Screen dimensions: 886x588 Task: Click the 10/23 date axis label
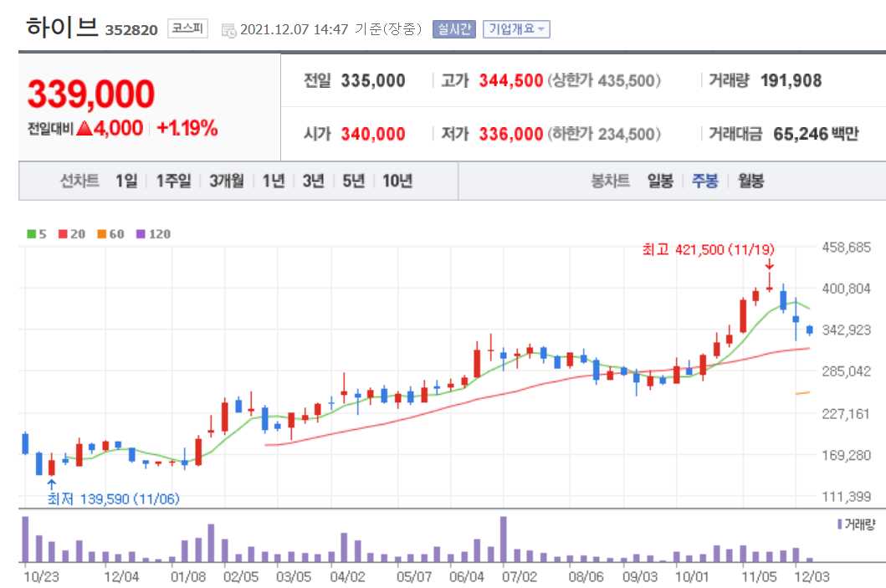[x=41, y=576]
